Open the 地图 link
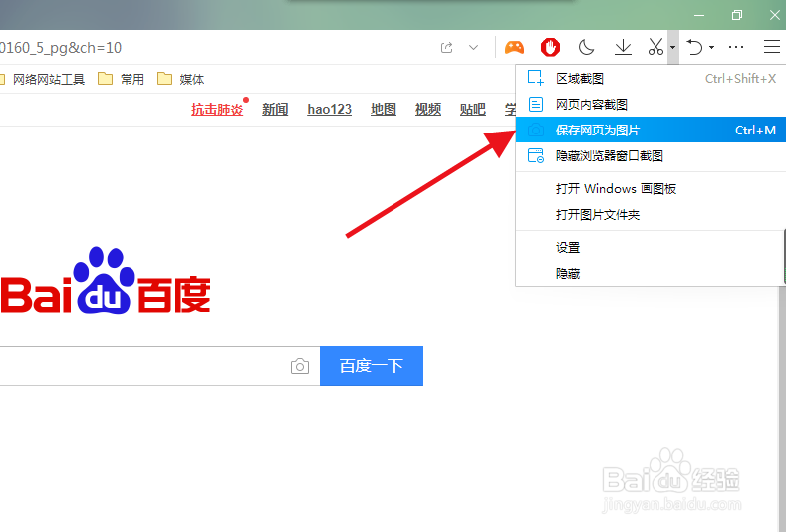786x532 pixels. coord(384,109)
